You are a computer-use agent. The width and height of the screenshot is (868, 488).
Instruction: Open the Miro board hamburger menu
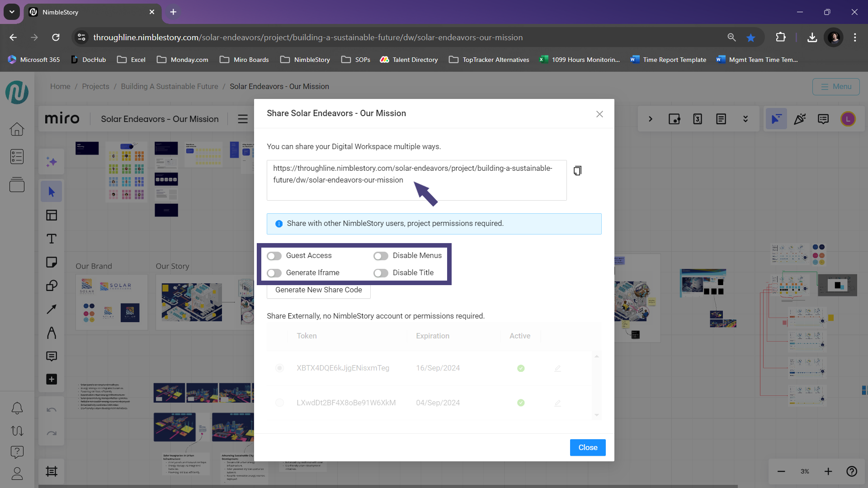[x=243, y=119]
